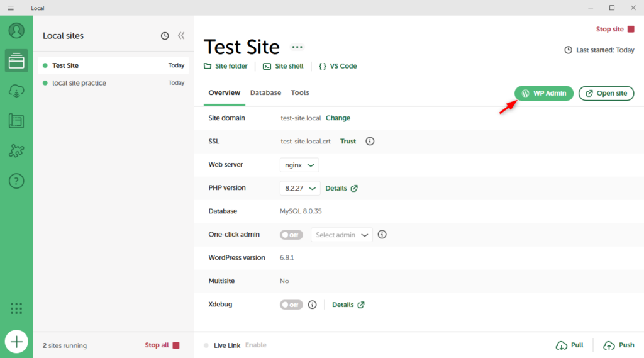Open the user account avatar
The image size is (644, 358).
point(16,31)
